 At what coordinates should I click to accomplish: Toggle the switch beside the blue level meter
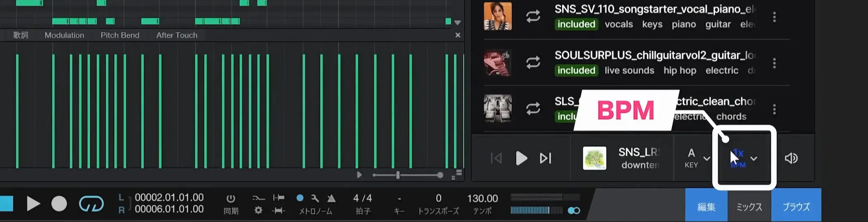[574, 210]
